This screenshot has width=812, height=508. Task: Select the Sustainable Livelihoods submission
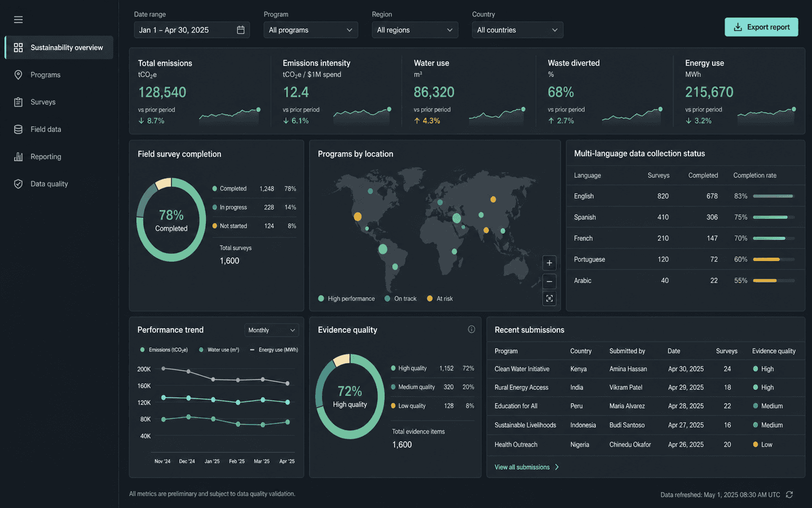pyautogui.click(x=646, y=425)
